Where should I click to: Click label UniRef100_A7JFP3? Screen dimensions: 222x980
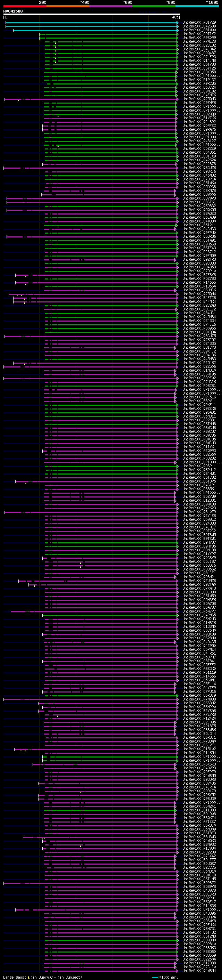point(199,57)
